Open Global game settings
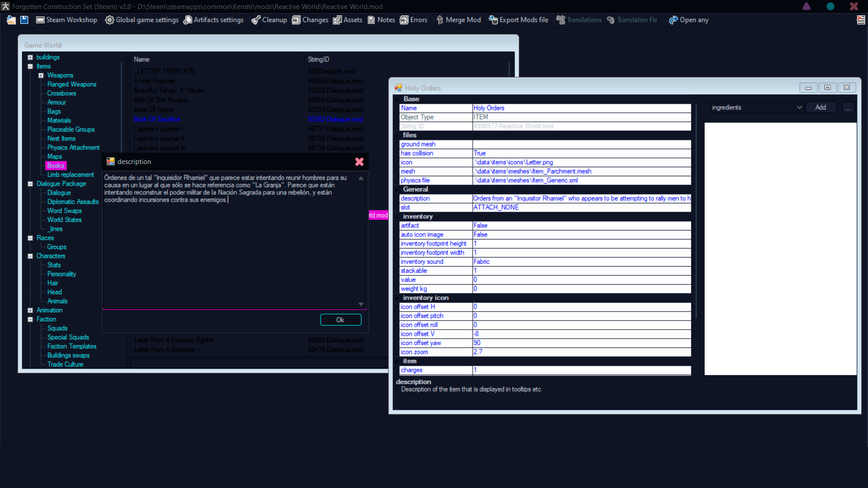 (x=142, y=20)
